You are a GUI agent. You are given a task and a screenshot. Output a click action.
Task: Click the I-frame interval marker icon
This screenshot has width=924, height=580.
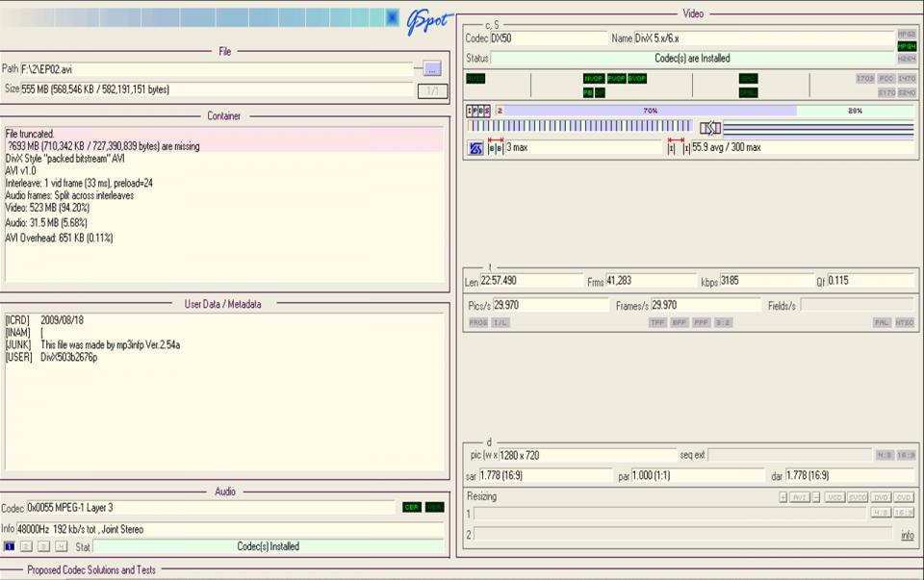pyautogui.click(x=678, y=146)
